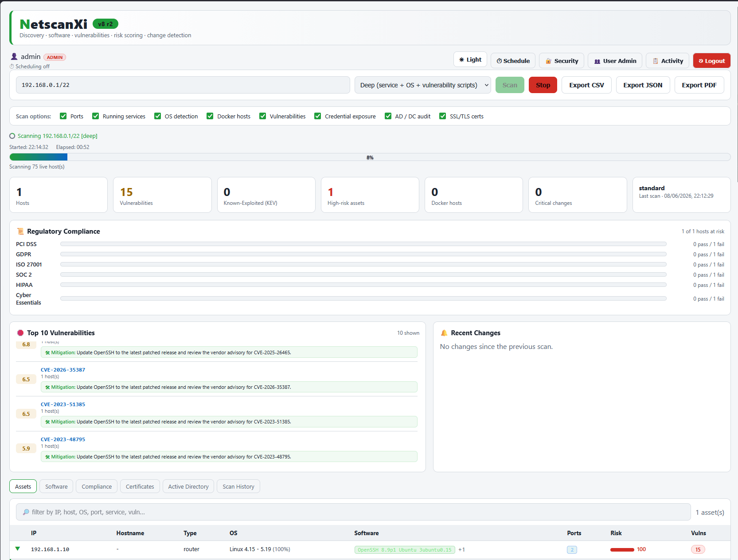Open the CVE-2023-48795 link
738x560 pixels.
point(63,439)
